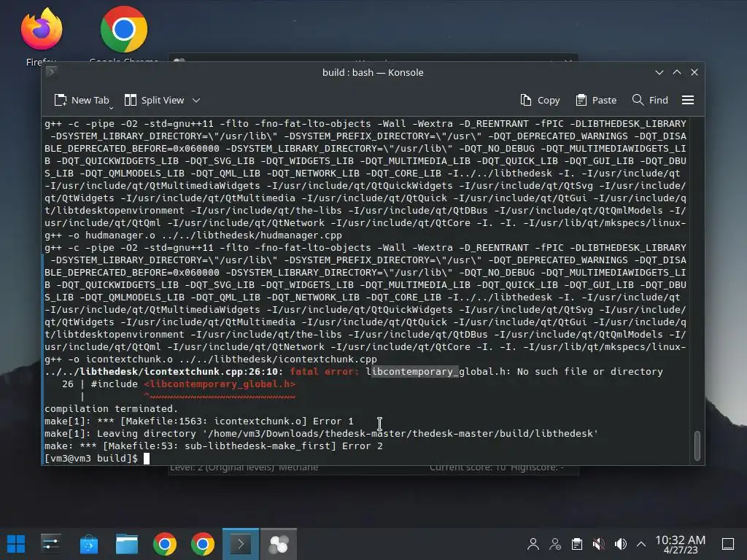747x560 pixels.
Task: Launch second Chrome icon in taskbar
Action: [x=203, y=544]
